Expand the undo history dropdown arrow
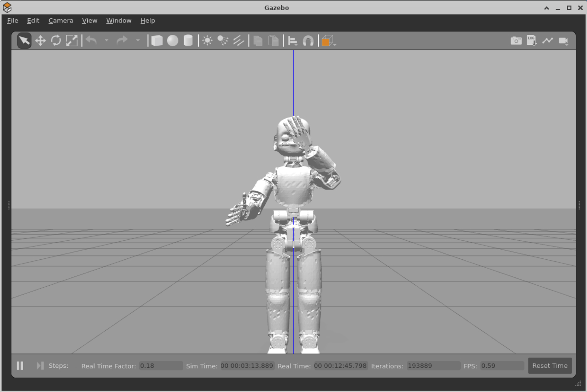587x392 pixels. pyautogui.click(x=106, y=41)
